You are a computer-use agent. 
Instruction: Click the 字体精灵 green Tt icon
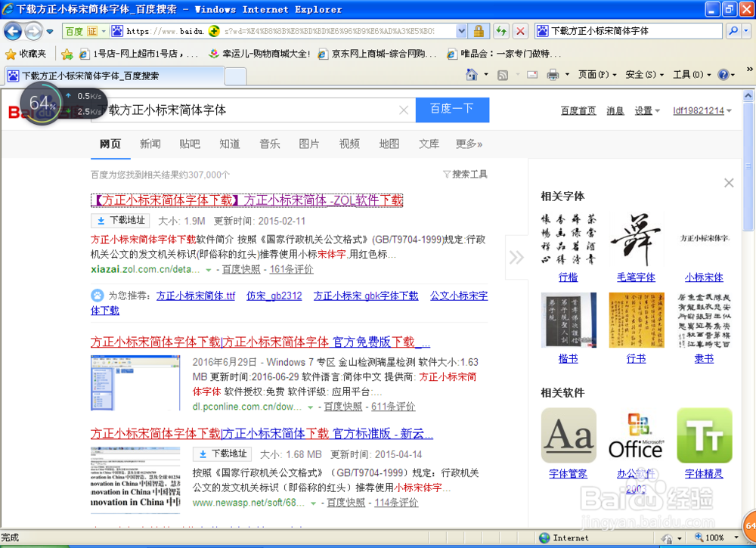tap(705, 435)
